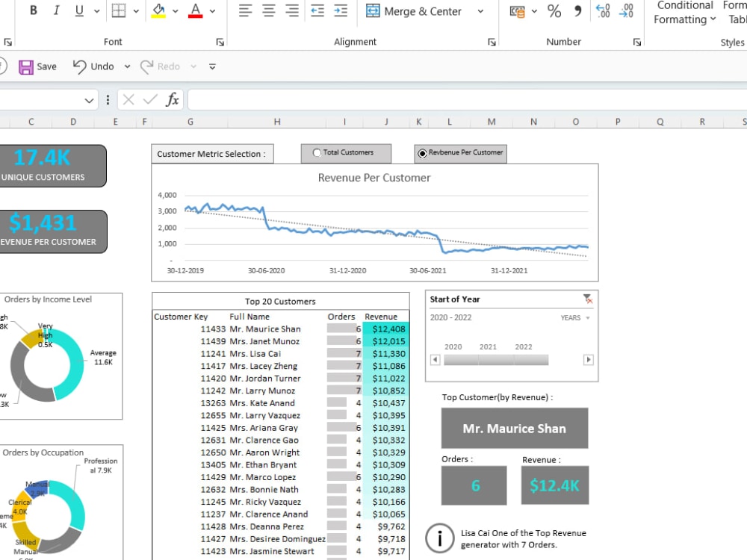Align text left
Screen dimensions: 747x560
245,10
